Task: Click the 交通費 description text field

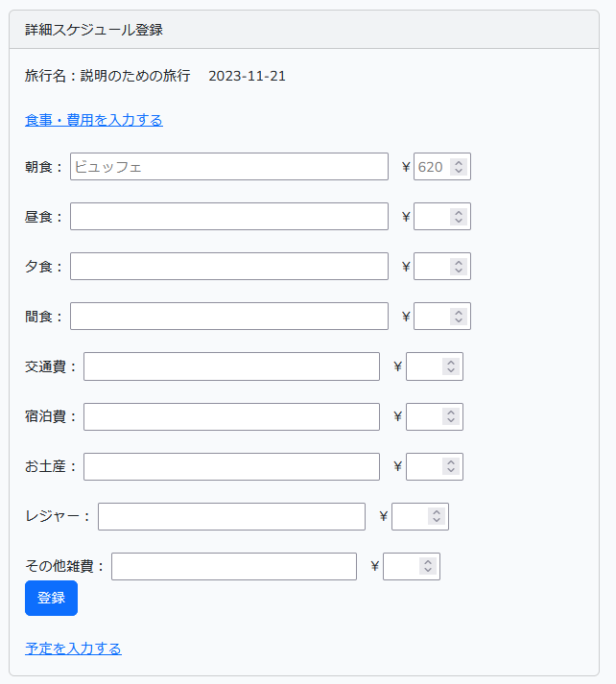Action: click(231, 366)
